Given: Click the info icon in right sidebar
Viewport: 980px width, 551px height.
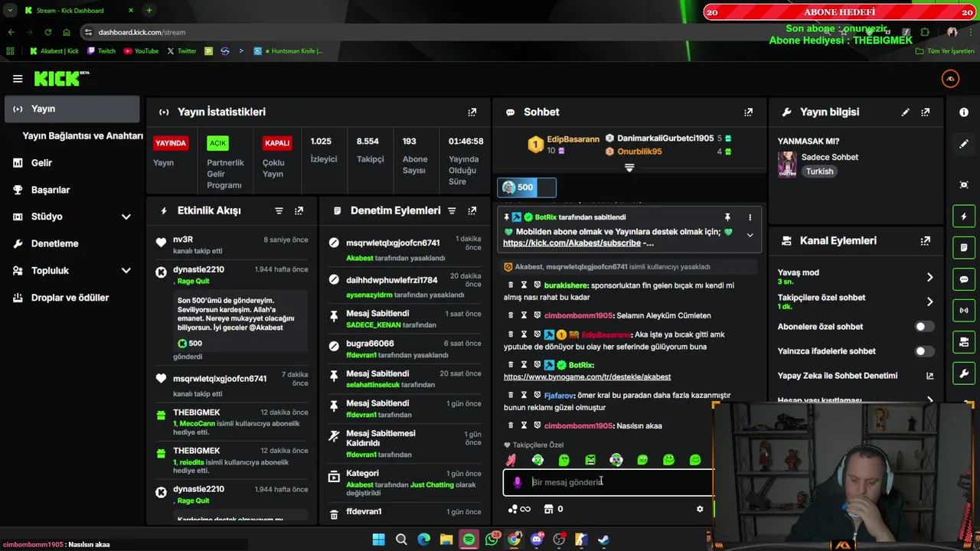Looking at the screenshot, I should point(964,112).
